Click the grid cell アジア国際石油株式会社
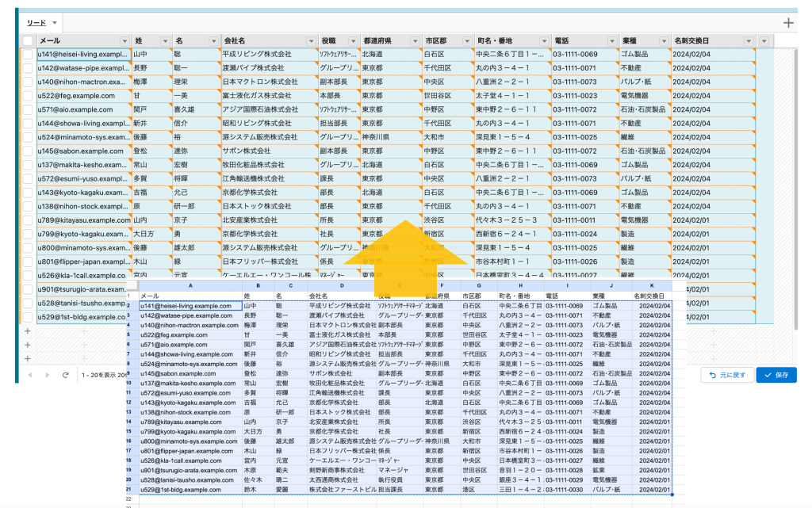The image size is (812, 508). (270, 109)
